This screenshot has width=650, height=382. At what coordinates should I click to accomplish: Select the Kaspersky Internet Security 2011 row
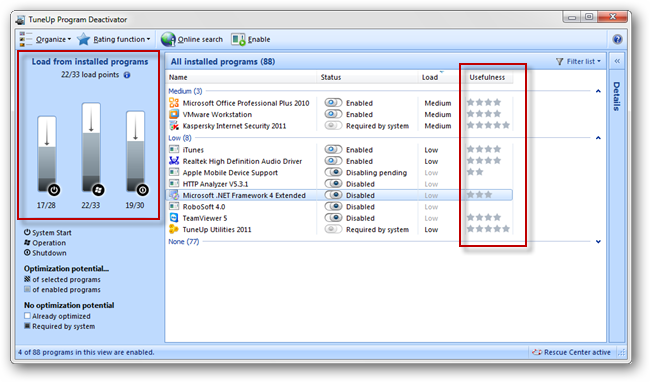pos(340,126)
